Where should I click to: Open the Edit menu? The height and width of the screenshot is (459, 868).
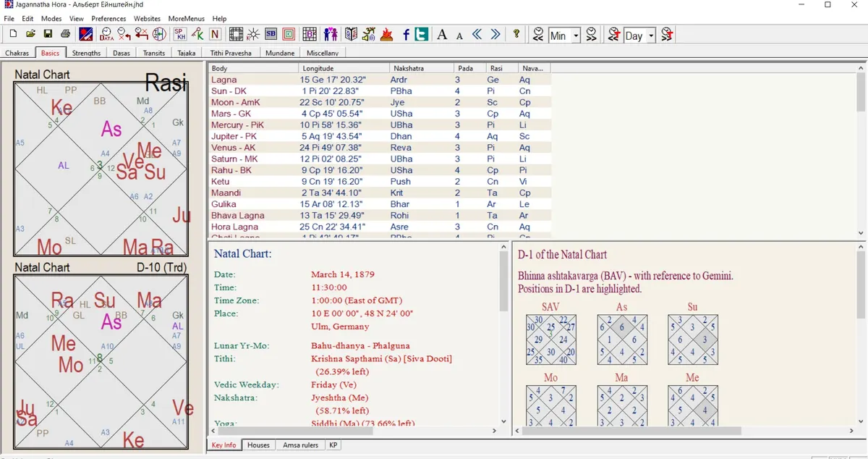click(x=27, y=18)
